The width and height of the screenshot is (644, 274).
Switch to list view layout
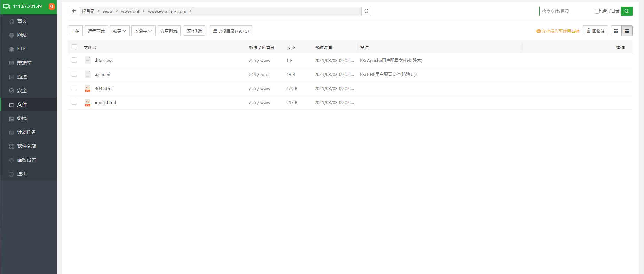(627, 31)
